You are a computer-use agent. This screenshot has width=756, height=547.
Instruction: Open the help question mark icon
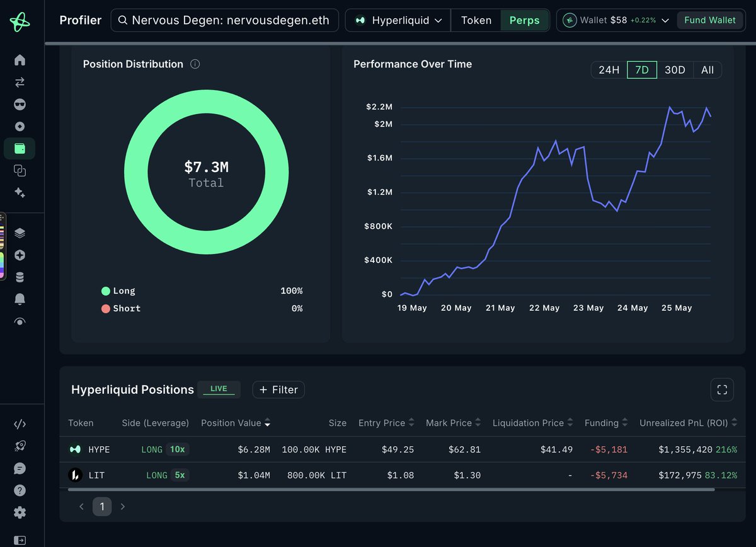click(x=20, y=490)
